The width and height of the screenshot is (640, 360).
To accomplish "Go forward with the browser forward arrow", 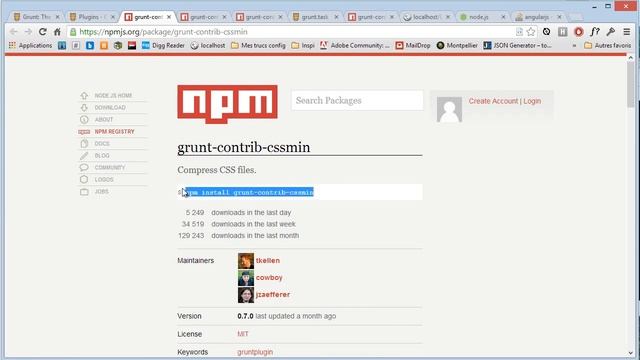I will pos(28,32).
